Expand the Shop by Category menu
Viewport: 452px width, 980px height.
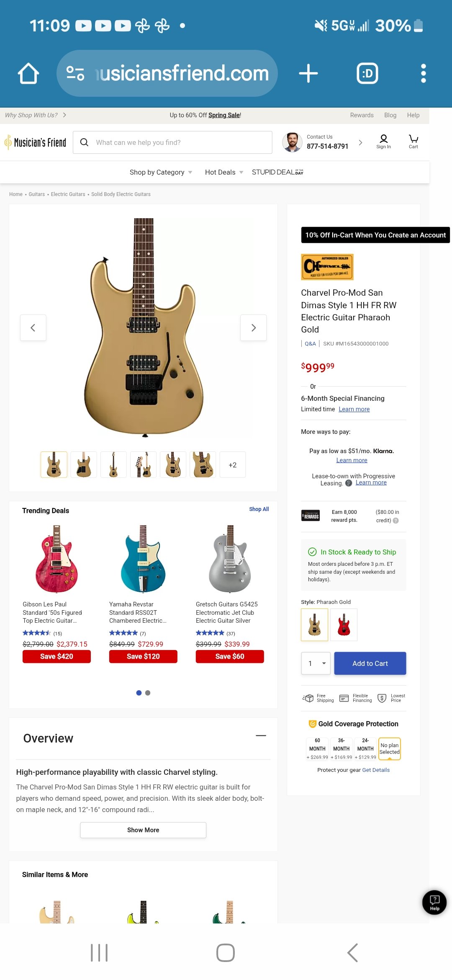(x=161, y=172)
